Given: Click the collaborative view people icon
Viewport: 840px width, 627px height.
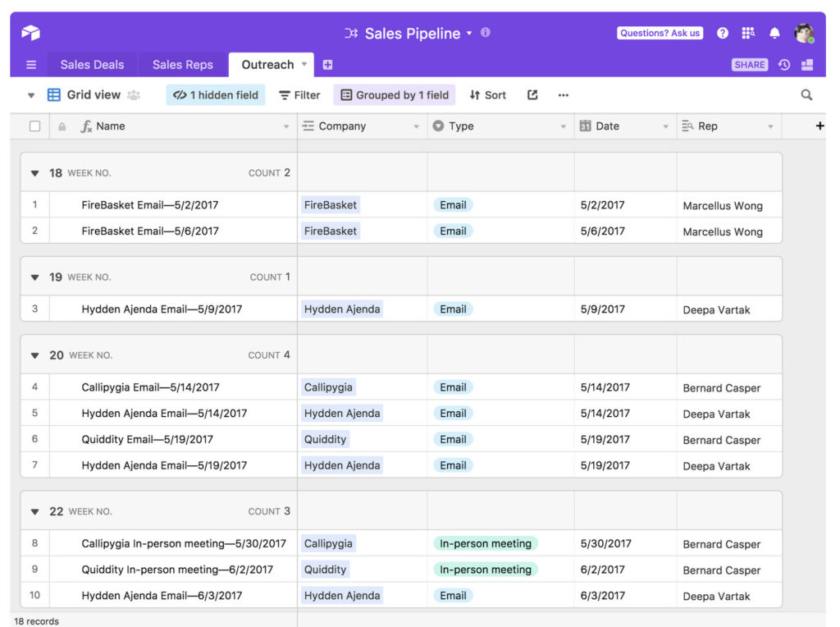Looking at the screenshot, I should point(134,95).
